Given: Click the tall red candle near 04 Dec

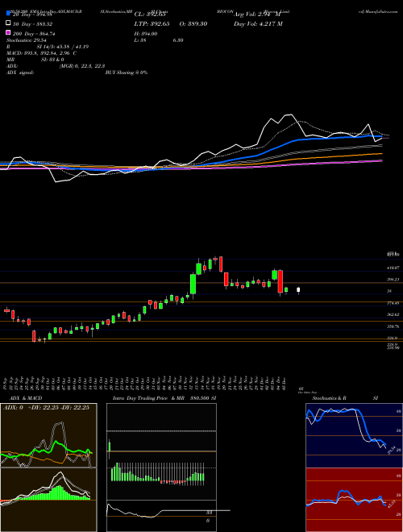Looking at the screenshot, I should coord(280,282).
